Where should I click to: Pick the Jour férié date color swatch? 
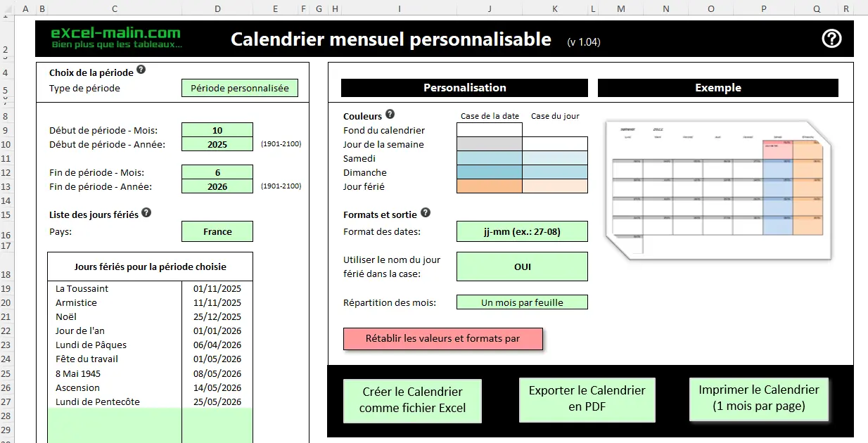tap(490, 186)
